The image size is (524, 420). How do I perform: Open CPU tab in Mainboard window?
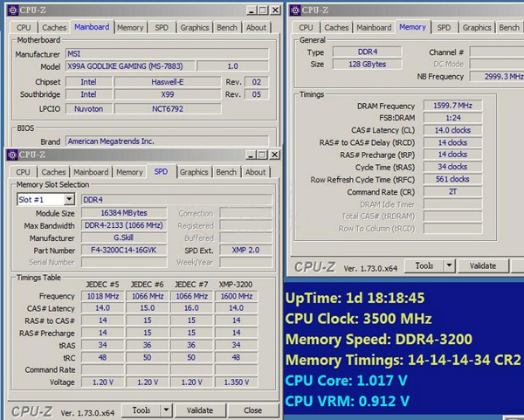tap(24, 27)
